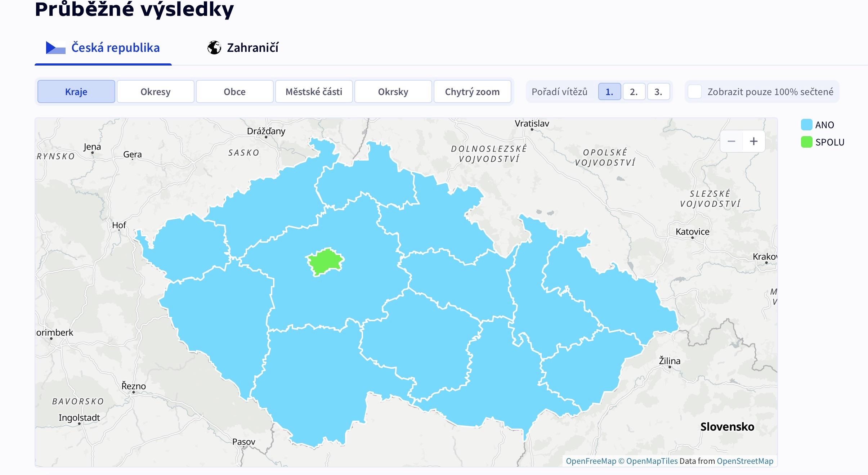Click the globe icon beside Zahraničí

214,48
